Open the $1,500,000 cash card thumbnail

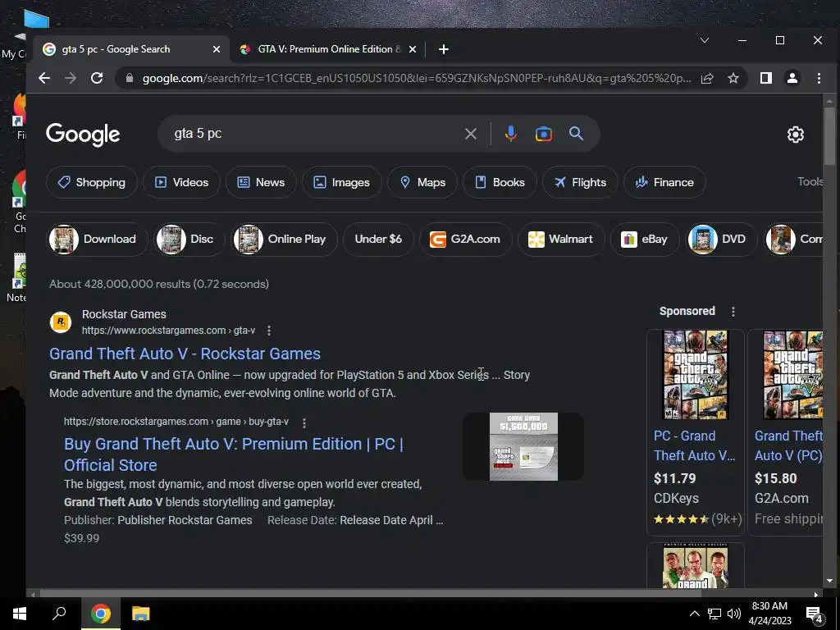523,446
